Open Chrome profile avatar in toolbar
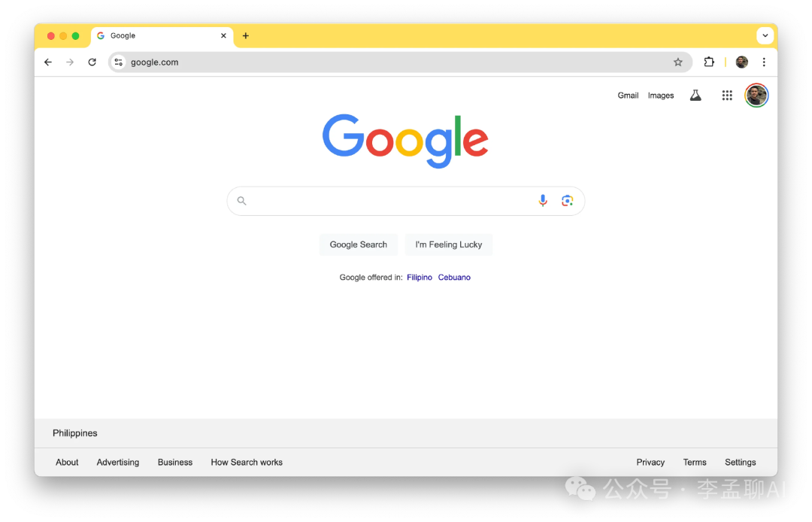 [x=741, y=62]
